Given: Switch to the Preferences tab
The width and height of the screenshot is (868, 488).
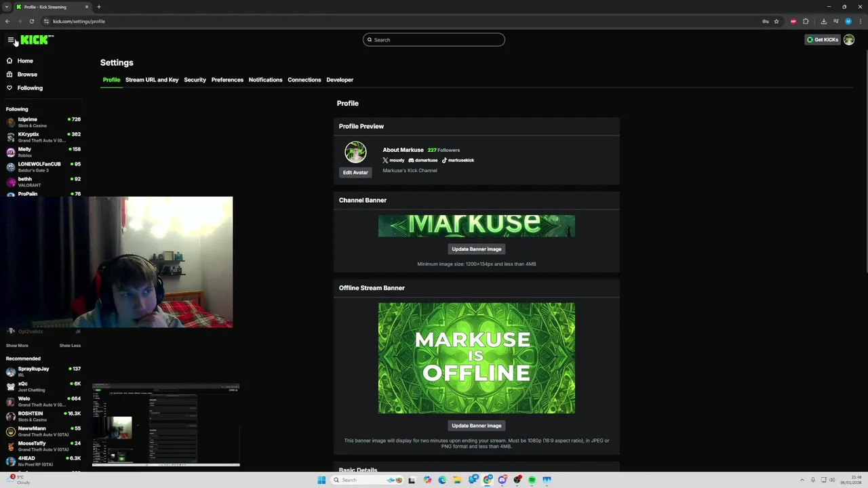Looking at the screenshot, I should click(227, 80).
